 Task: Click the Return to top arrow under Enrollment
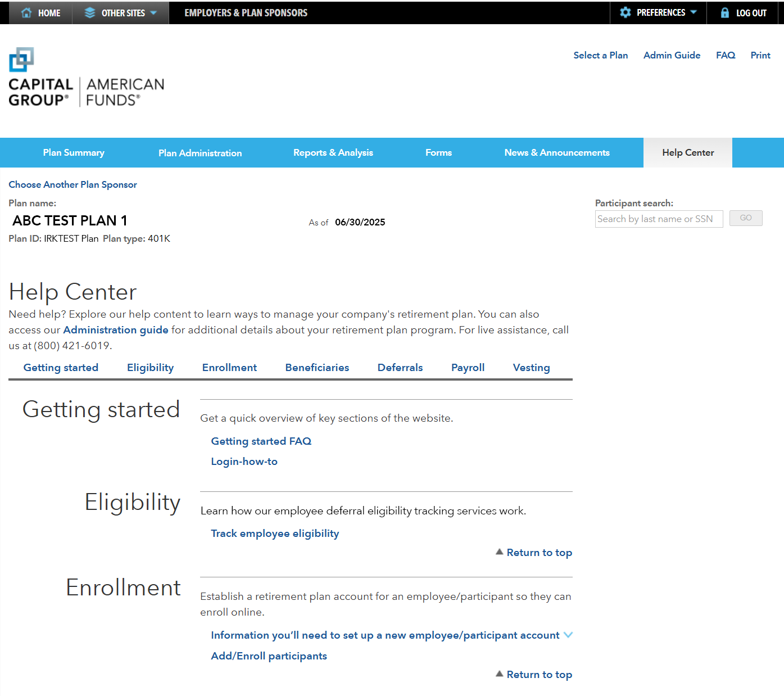coord(500,674)
